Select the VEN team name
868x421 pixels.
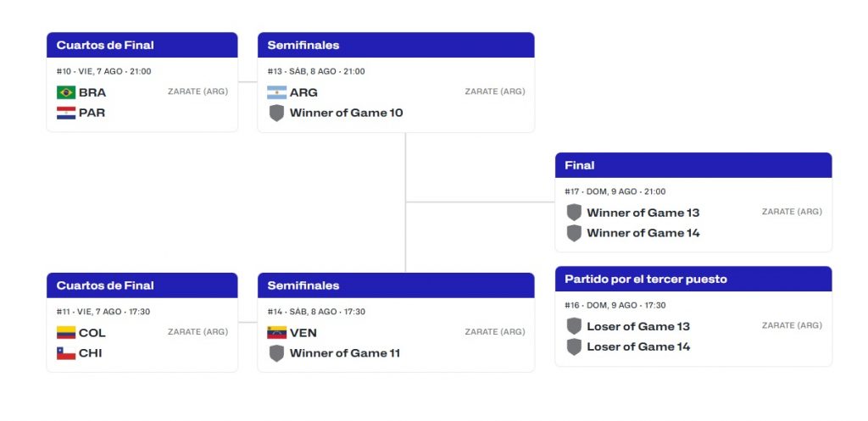(x=303, y=333)
